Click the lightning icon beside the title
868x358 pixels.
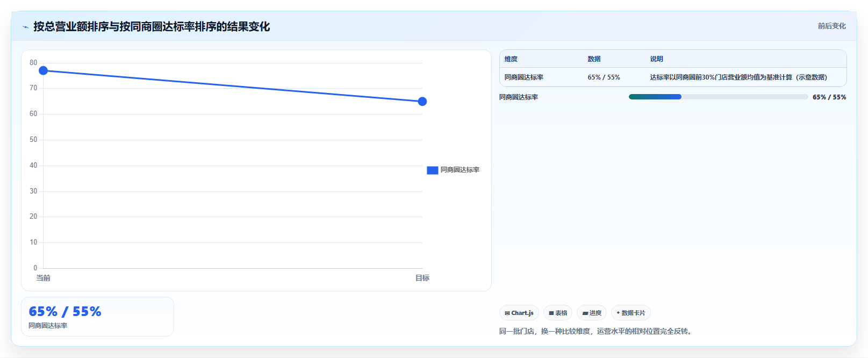(25, 27)
